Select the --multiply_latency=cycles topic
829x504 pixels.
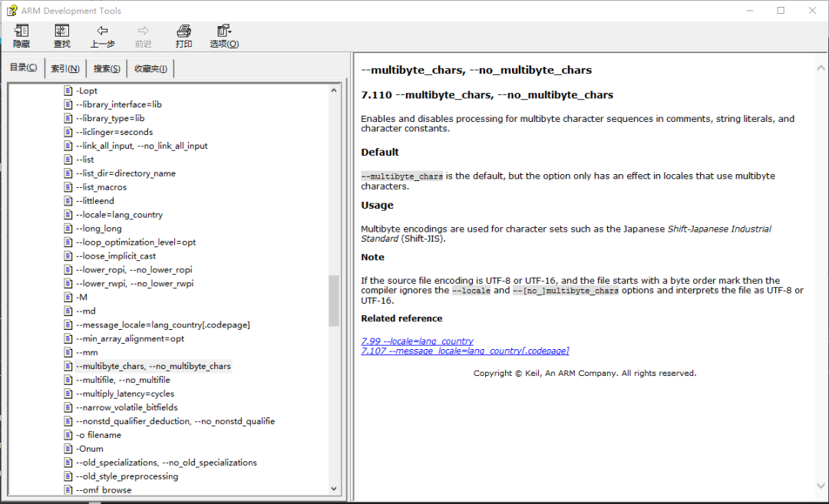coord(125,394)
